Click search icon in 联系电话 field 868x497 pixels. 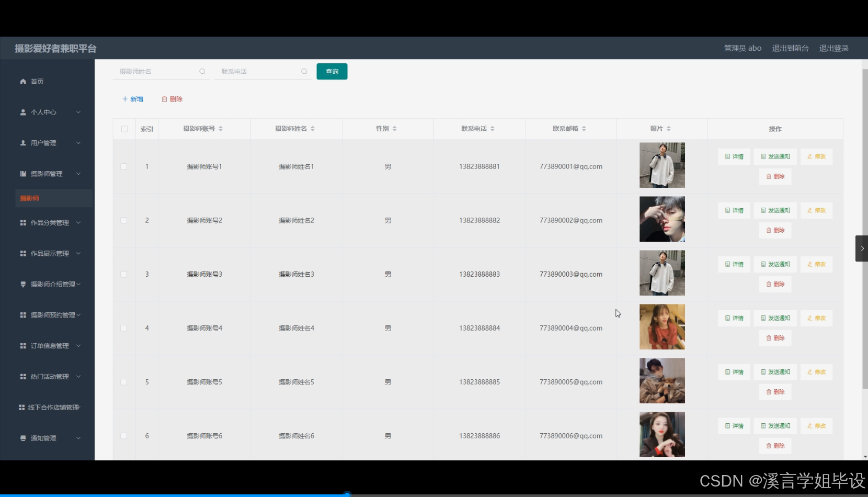pos(304,72)
